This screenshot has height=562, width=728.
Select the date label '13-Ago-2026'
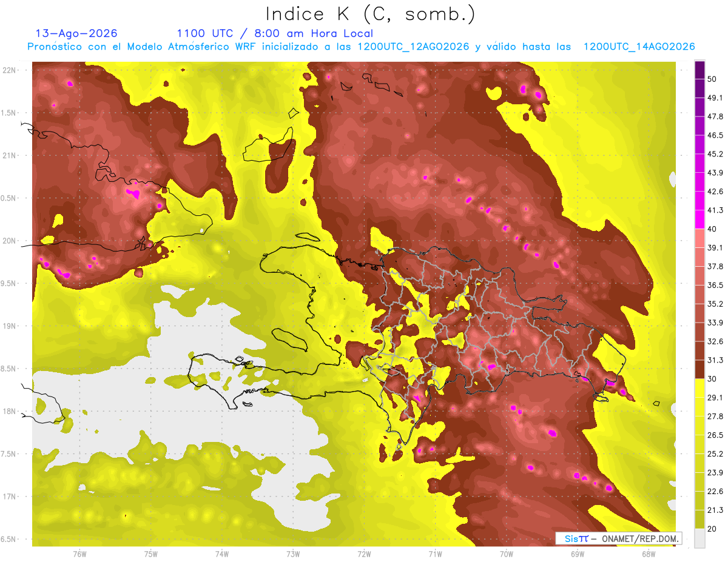click(76, 33)
